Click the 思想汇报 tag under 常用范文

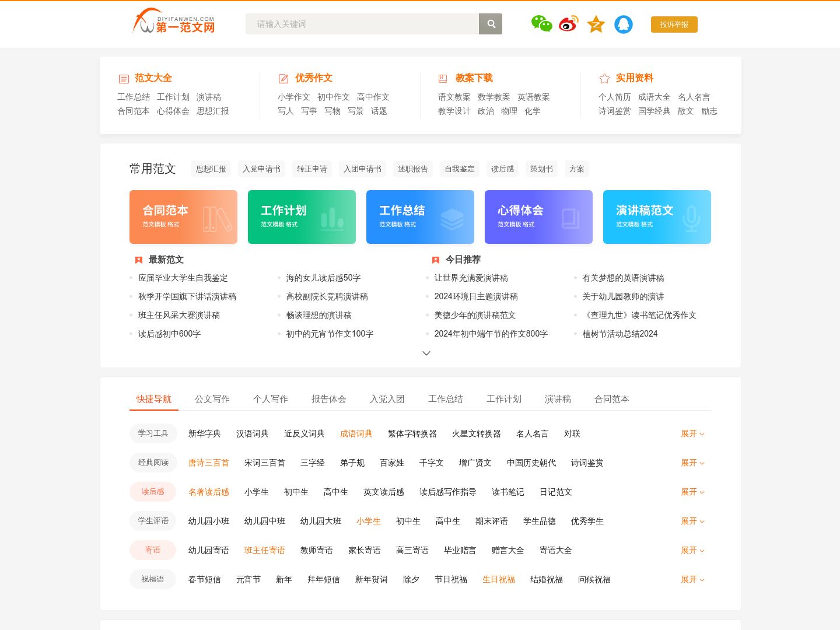pyautogui.click(x=211, y=169)
